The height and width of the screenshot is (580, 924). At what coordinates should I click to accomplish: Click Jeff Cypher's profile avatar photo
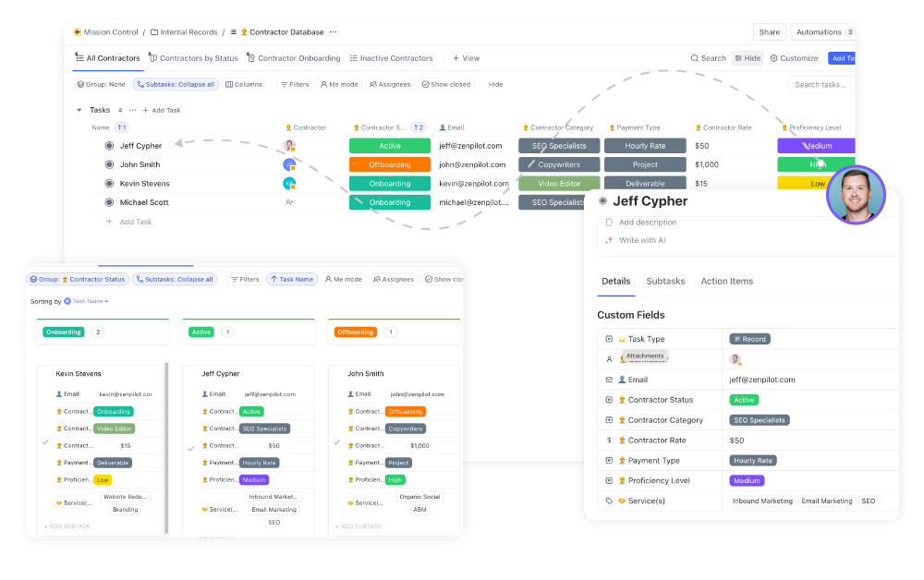pyautogui.click(x=856, y=195)
